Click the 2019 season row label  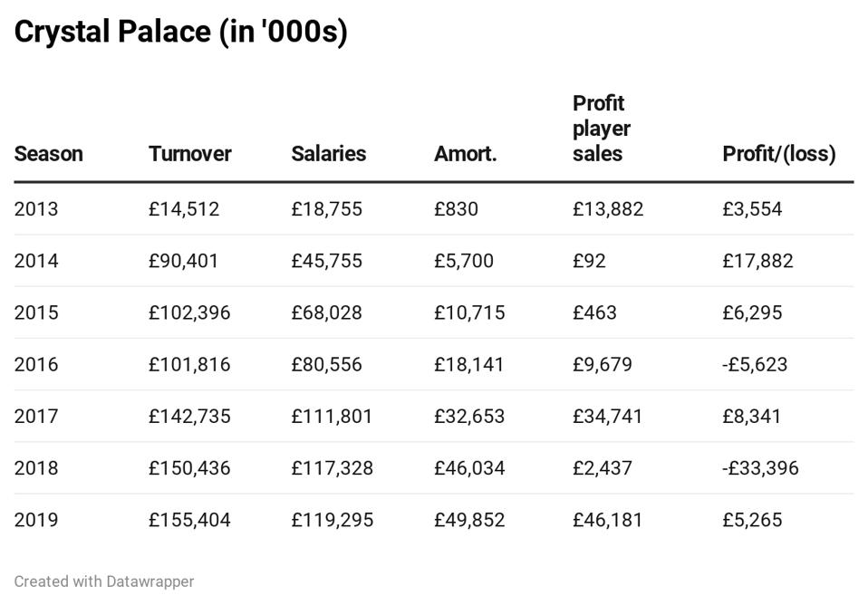tap(35, 520)
